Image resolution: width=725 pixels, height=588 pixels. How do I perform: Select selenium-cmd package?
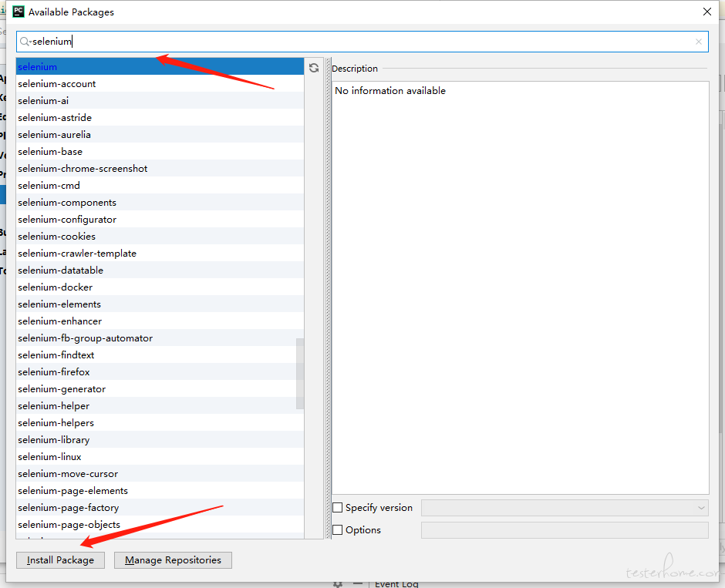point(160,185)
